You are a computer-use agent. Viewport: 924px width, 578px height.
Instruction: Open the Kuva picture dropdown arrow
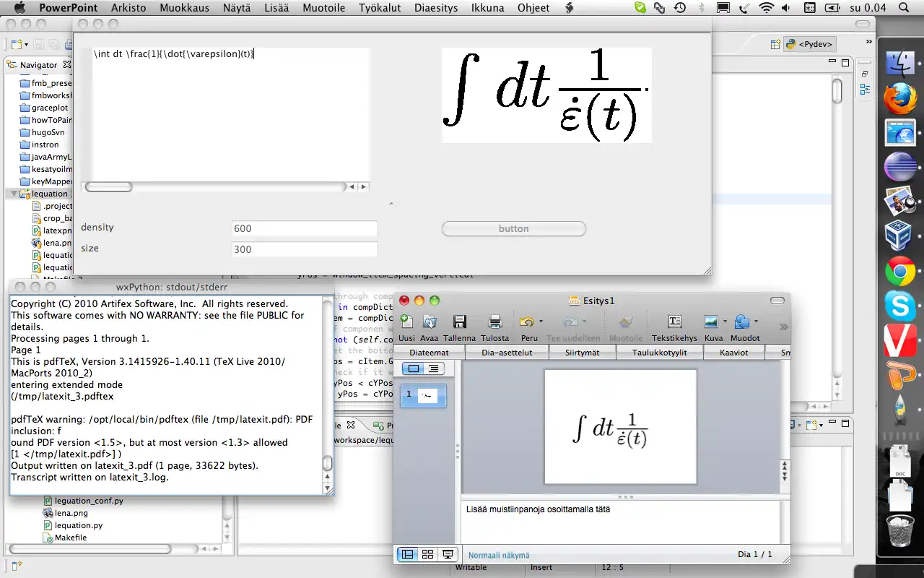tap(725, 322)
